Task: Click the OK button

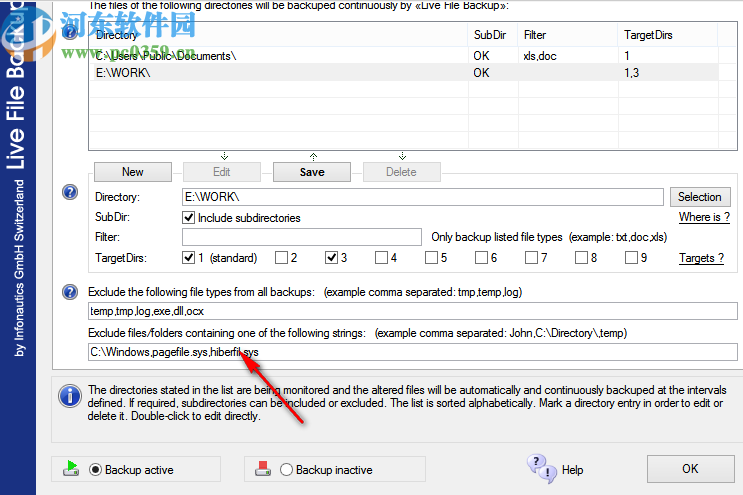Action: point(690,469)
